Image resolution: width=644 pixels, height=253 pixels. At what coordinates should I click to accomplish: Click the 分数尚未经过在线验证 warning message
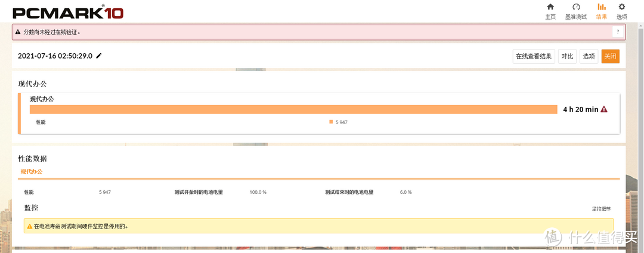pyautogui.click(x=52, y=32)
